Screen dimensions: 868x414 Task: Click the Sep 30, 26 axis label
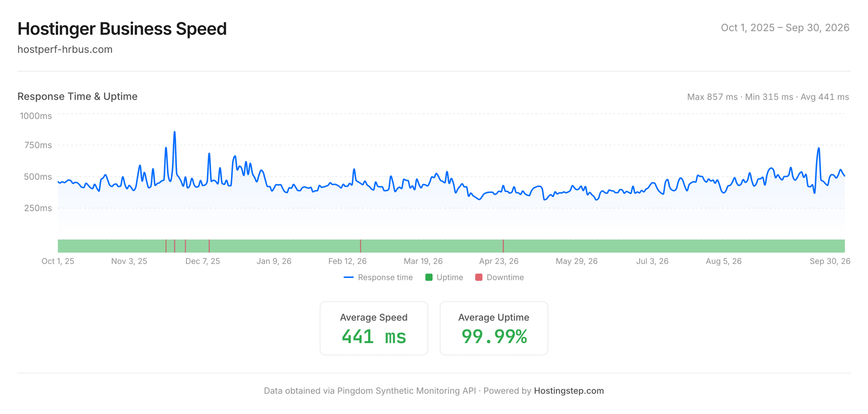(830, 261)
